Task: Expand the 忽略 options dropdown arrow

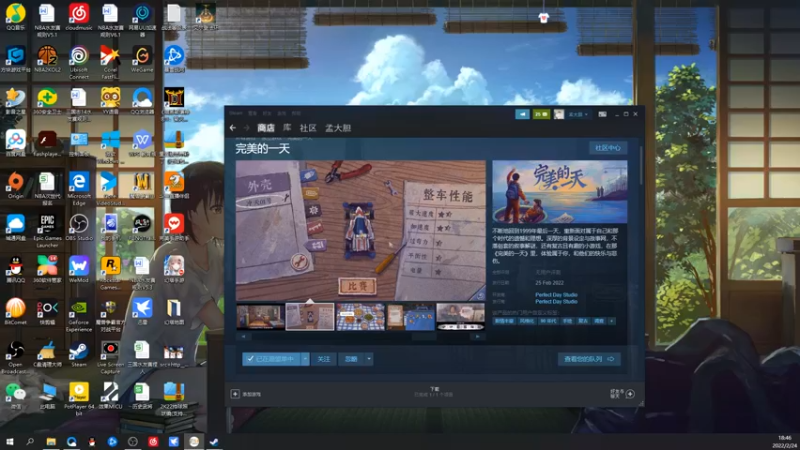Action: pos(369,359)
